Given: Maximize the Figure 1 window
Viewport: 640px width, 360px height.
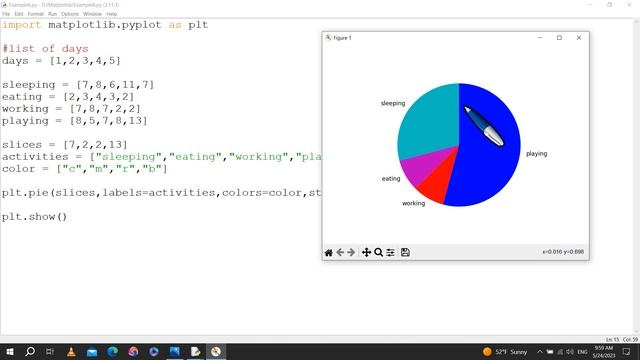Looking at the screenshot, I should point(559,38).
